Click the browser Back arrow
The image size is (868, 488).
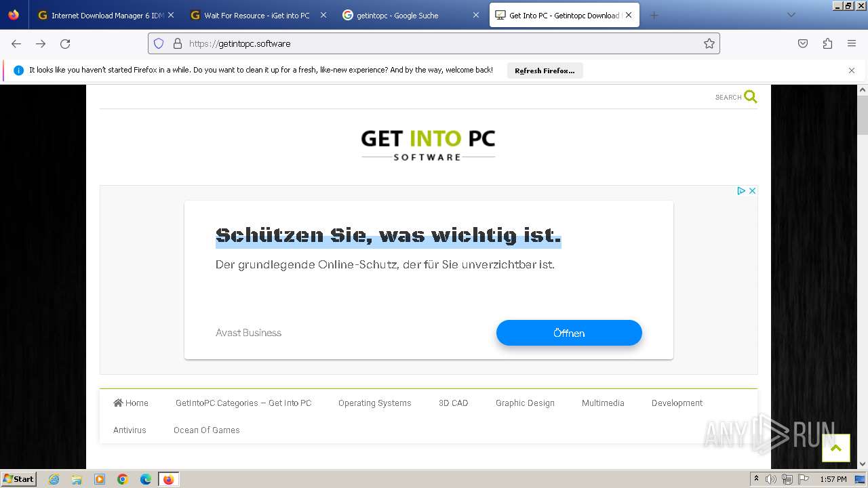point(16,43)
